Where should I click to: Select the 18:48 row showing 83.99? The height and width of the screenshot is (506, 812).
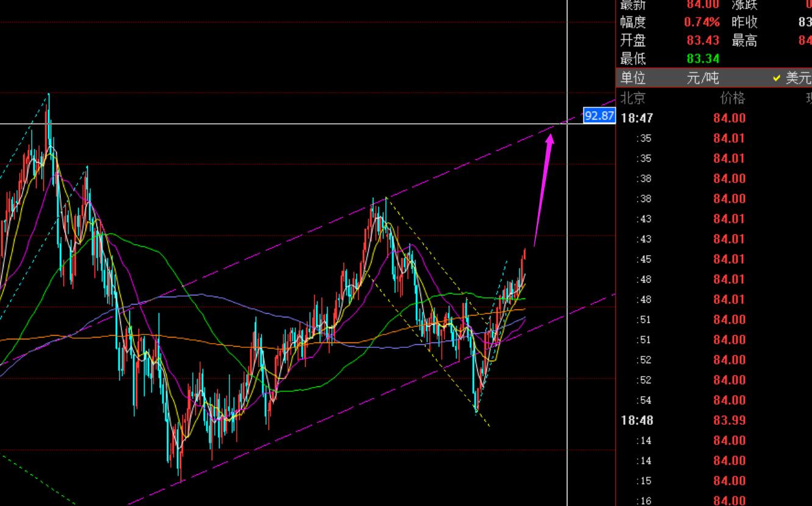coord(714,421)
